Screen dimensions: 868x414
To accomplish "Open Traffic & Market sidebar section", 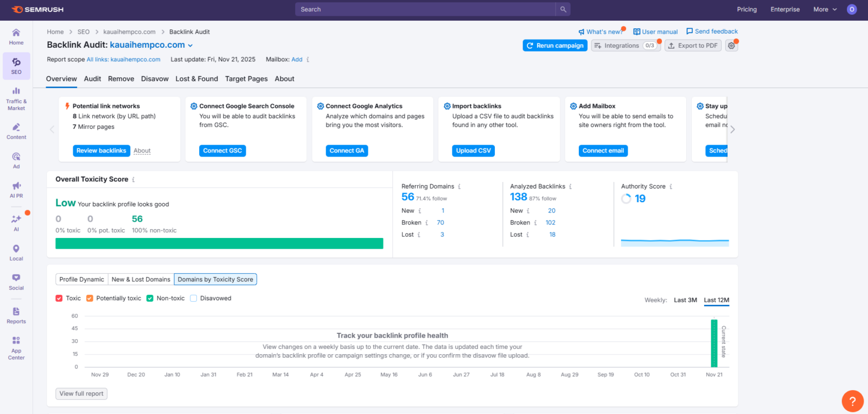I will coord(16,98).
